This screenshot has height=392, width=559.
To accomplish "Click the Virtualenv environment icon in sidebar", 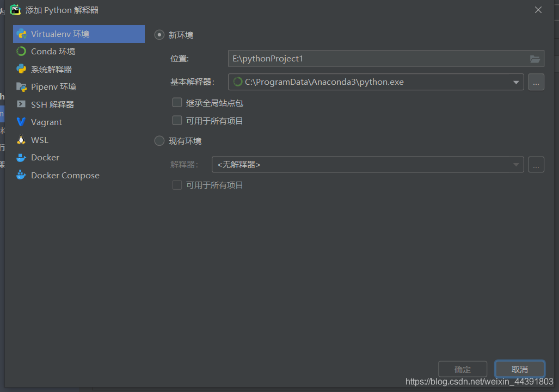I will point(21,34).
